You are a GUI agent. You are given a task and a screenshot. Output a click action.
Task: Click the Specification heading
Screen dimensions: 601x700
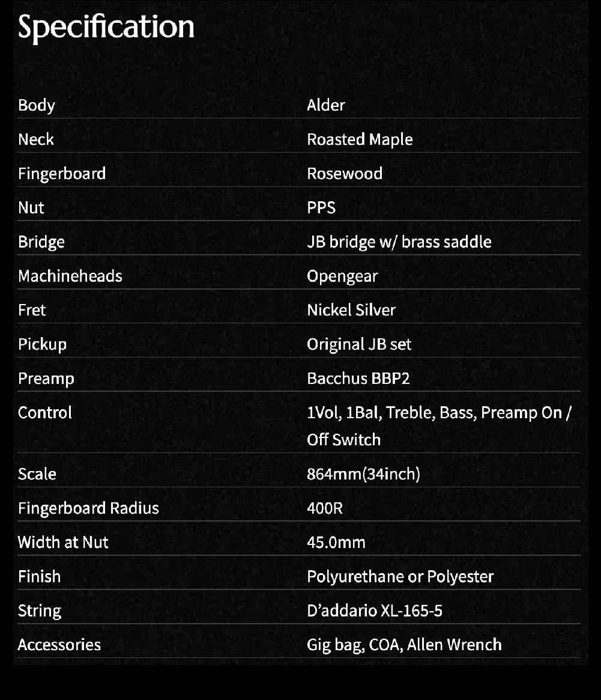tap(106, 28)
